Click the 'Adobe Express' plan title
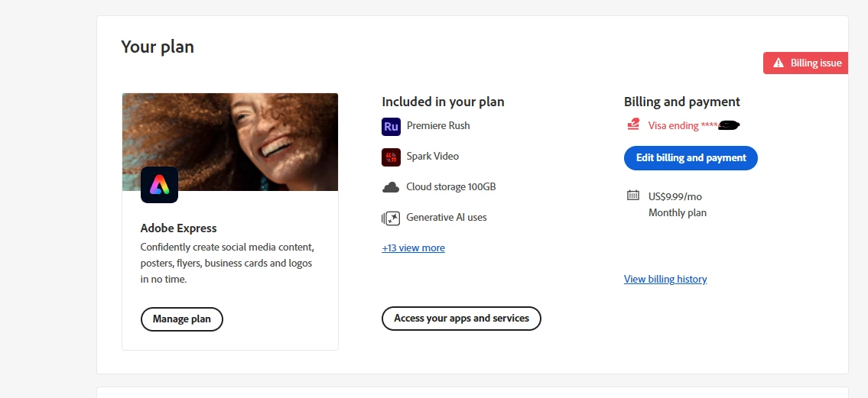The image size is (868, 398). click(x=179, y=228)
